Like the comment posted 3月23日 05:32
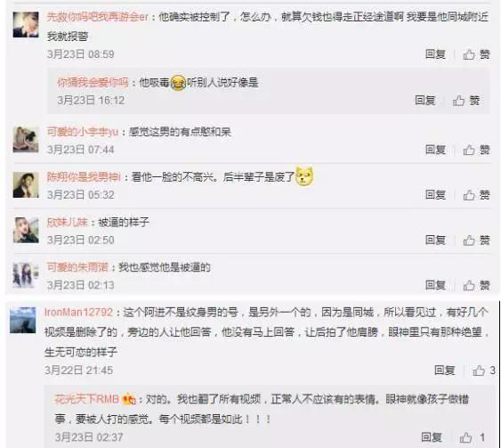501x448 pixels. click(x=476, y=195)
